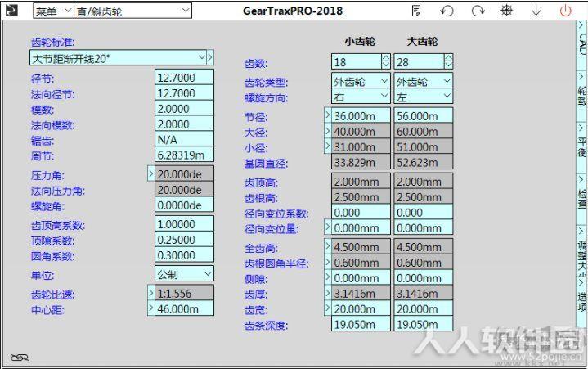Decrease large gear tooth count stepper
This screenshot has width=588, height=369.
pyautogui.click(x=448, y=65)
